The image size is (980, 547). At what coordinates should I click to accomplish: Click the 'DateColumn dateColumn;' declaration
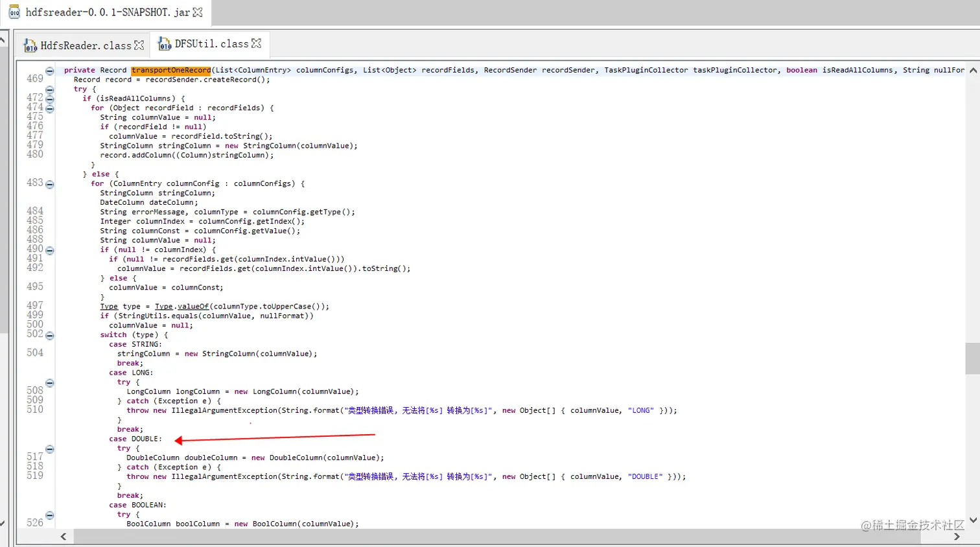tap(150, 203)
